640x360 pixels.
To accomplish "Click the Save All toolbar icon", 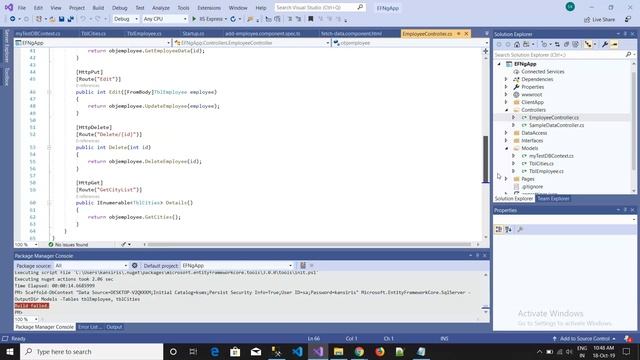I will [x=70, y=19].
